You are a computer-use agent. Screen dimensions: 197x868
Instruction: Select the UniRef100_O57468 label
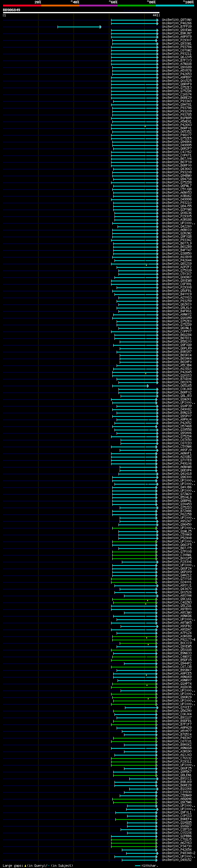click(177, 426)
